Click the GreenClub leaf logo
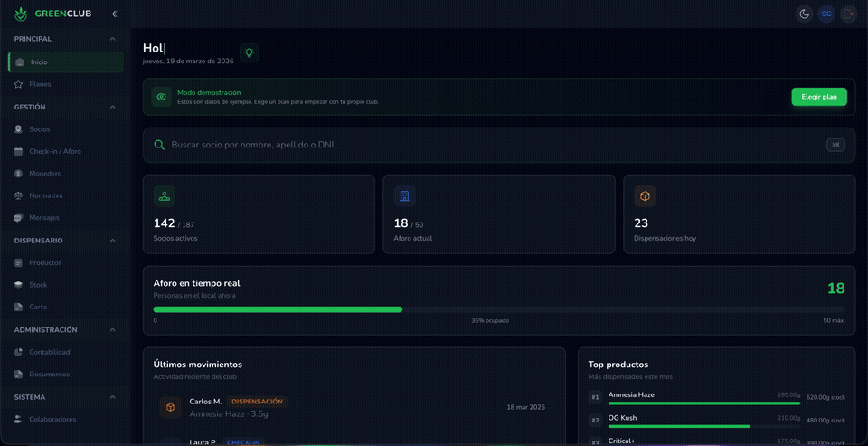The width and height of the screenshot is (868, 446). coord(21,14)
